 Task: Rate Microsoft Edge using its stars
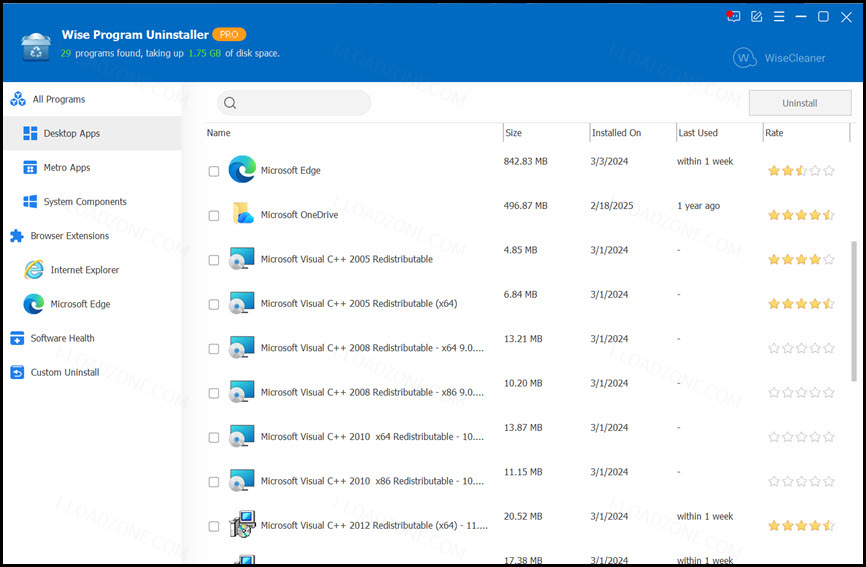tap(801, 171)
